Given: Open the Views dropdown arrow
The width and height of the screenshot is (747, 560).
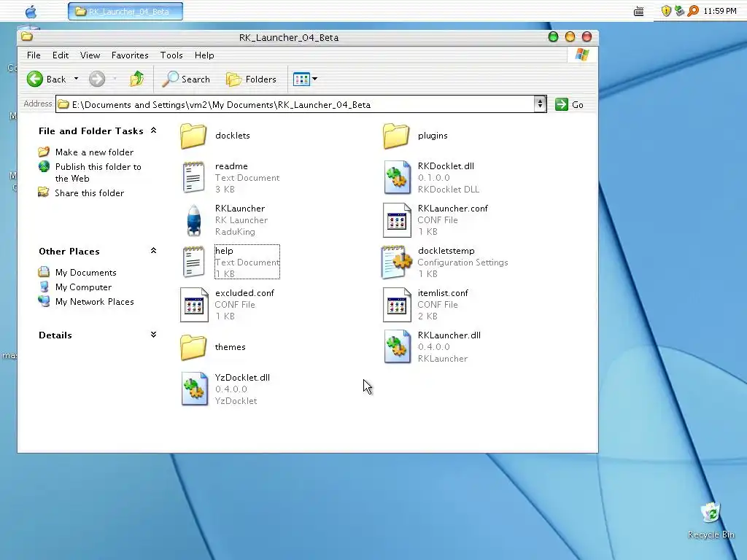Looking at the screenshot, I should [315, 79].
